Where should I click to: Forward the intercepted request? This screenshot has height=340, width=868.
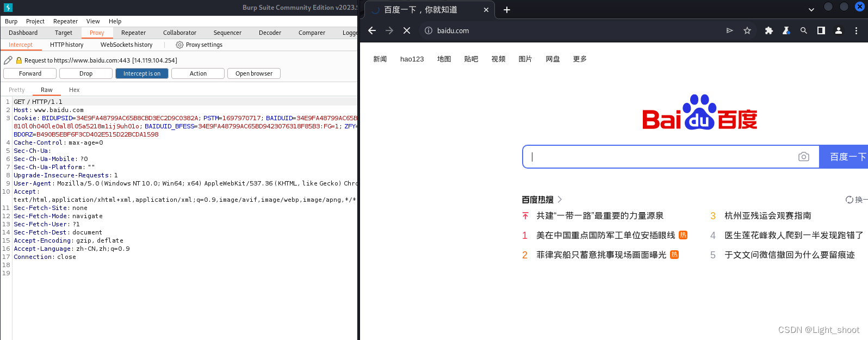click(x=30, y=73)
